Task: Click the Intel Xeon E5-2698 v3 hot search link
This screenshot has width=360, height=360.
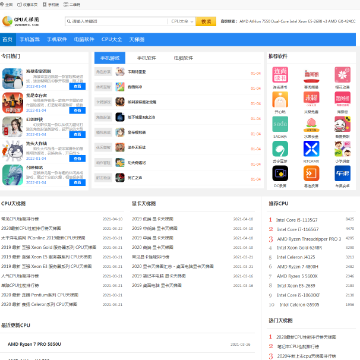Action: [x=308, y=21]
